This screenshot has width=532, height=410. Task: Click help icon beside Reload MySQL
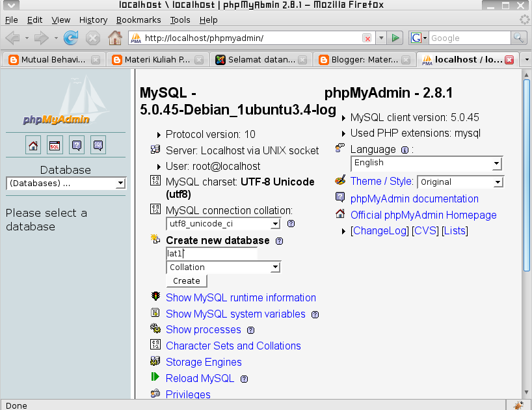[x=244, y=379]
